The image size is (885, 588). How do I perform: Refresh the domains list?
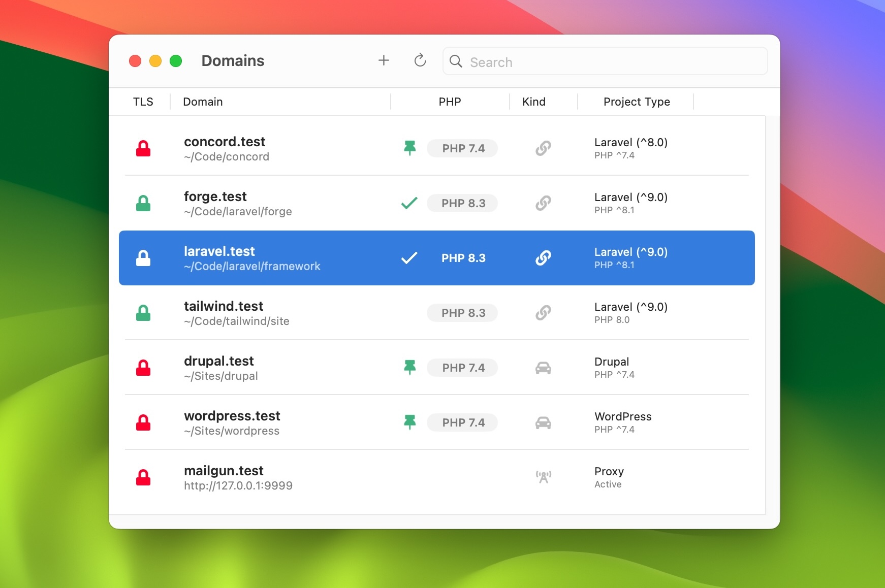(x=420, y=60)
